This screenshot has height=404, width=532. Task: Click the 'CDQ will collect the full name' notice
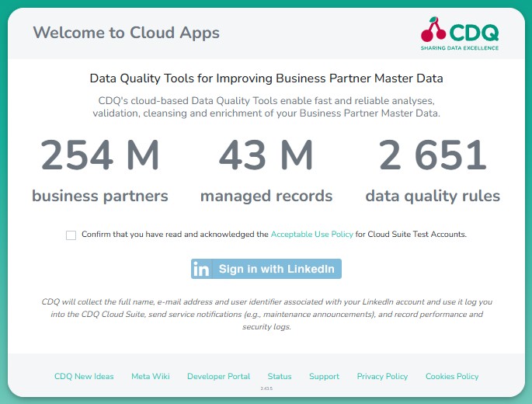click(x=266, y=314)
